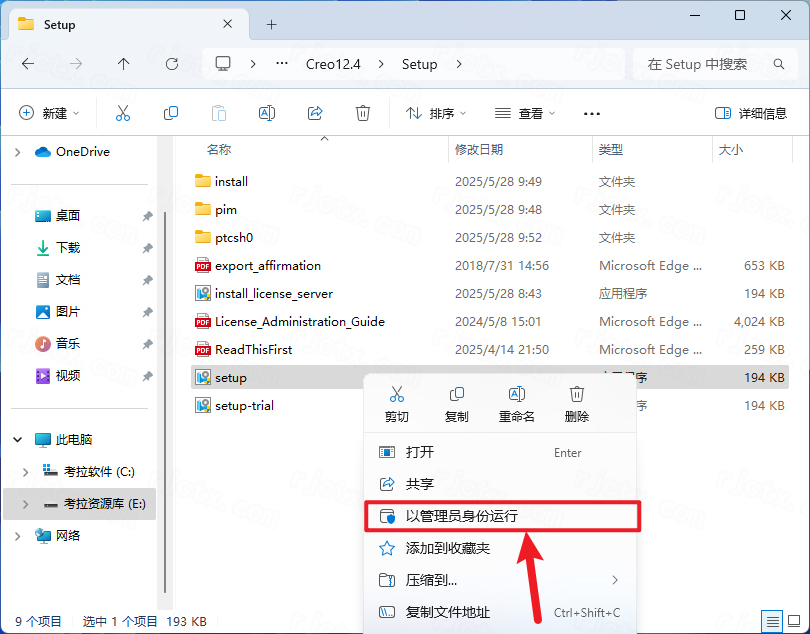The image size is (810, 634).
Task: Click the Rename icon in toolbar
Action: point(267,113)
